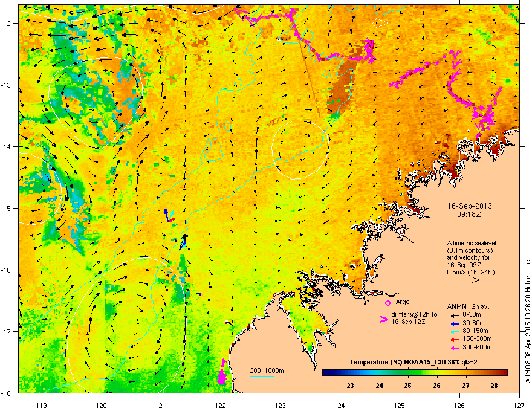Click latitude axis label -18
This screenshot has width=532, height=411.
[x=7, y=393]
